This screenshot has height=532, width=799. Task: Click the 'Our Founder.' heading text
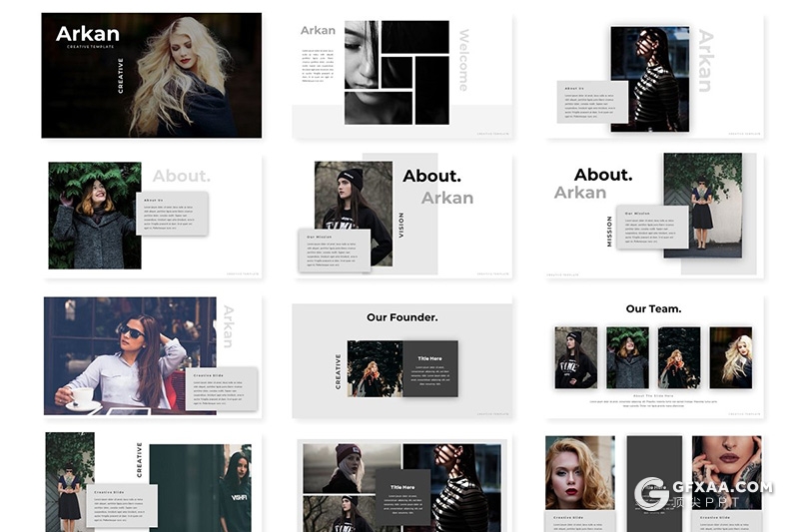401,317
